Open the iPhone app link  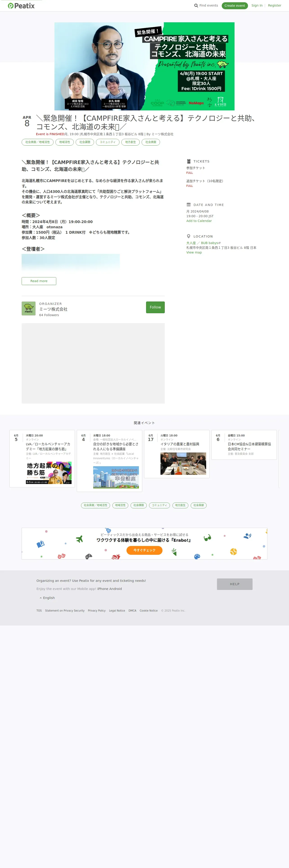[103, 589]
